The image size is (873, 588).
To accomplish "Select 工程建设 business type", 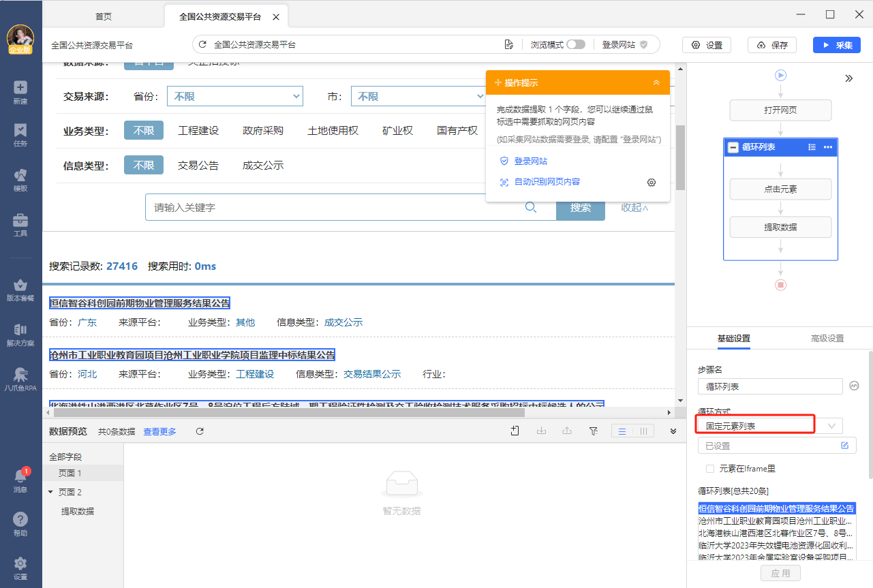I will (198, 130).
